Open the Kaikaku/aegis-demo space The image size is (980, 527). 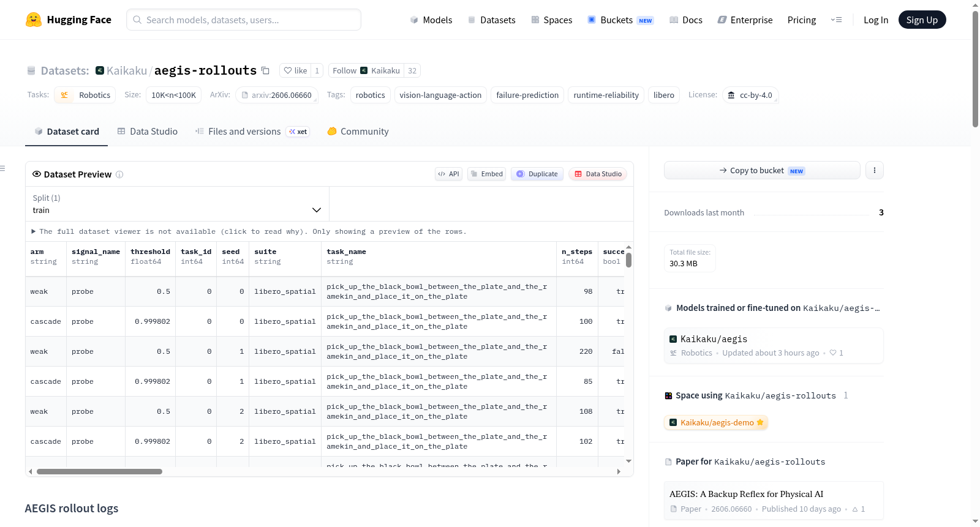coord(716,422)
